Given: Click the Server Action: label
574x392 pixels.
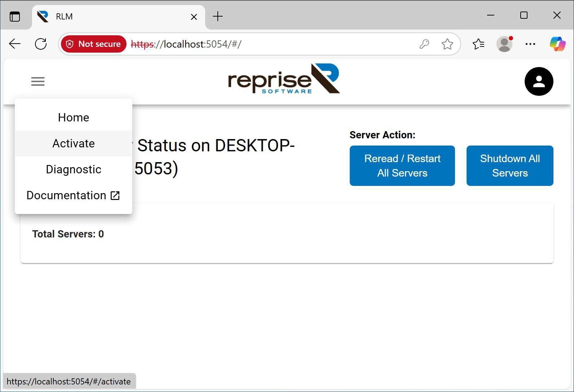Looking at the screenshot, I should pos(383,135).
